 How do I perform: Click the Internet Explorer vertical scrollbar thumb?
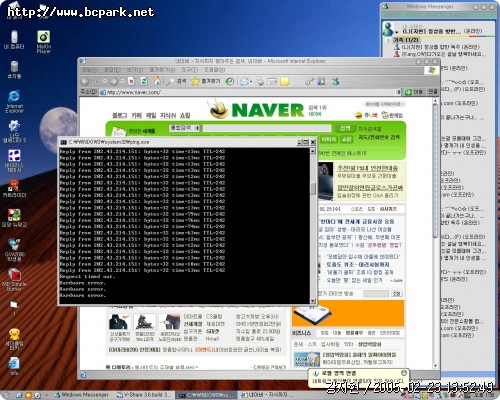click(x=435, y=172)
